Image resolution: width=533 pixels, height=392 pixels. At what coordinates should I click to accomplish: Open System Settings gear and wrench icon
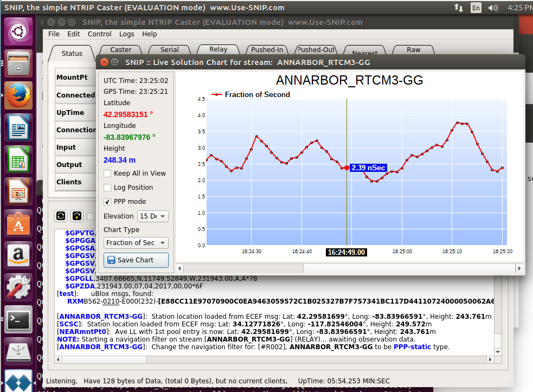pos(18,287)
